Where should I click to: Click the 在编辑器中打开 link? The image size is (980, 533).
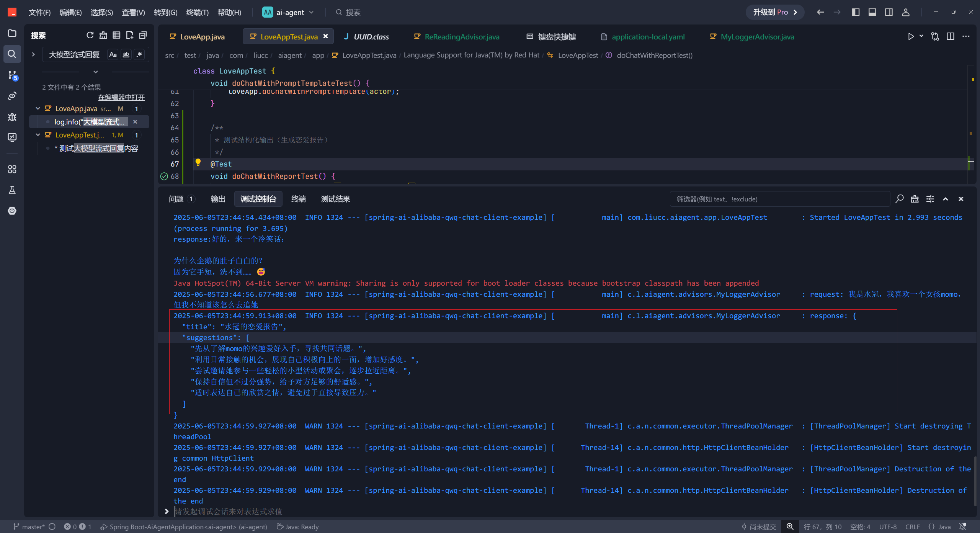(x=121, y=97)
